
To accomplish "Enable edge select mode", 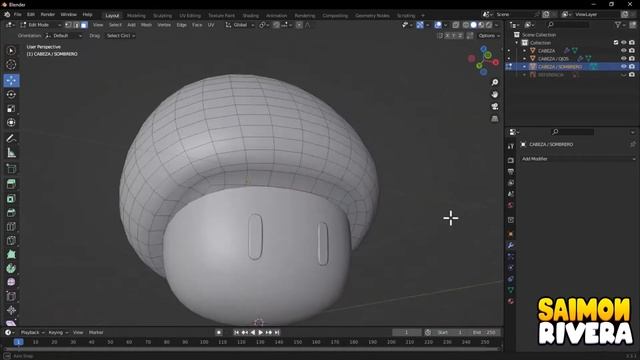I will click(76, 25).
